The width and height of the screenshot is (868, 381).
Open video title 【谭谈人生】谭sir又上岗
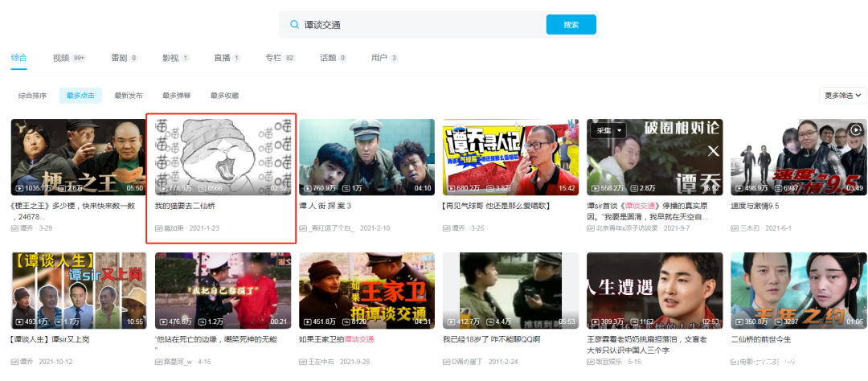(50, 339)
